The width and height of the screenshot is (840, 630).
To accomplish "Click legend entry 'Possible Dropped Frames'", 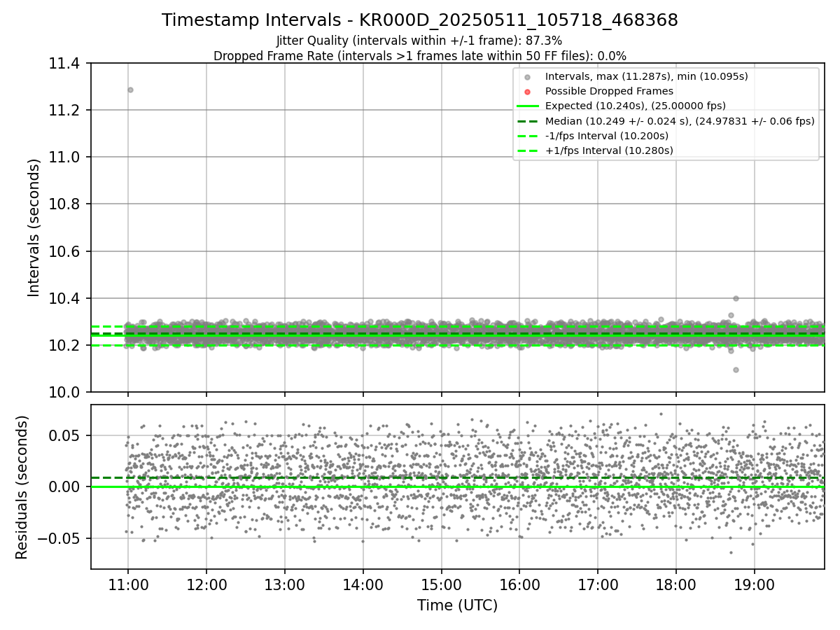I will [609, 92].
